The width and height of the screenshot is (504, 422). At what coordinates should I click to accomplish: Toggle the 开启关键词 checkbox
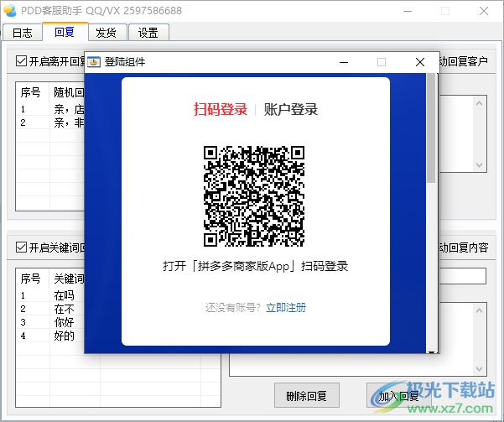tap(21, 247)
